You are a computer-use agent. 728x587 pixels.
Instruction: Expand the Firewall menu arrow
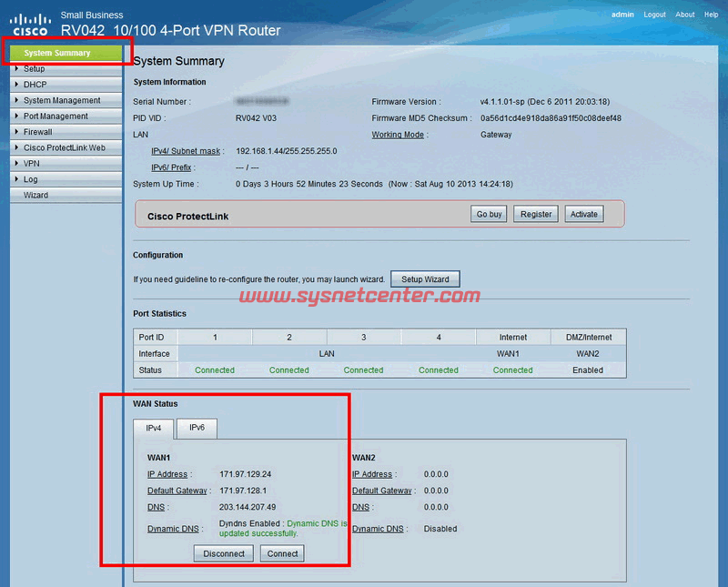(16, 131)
